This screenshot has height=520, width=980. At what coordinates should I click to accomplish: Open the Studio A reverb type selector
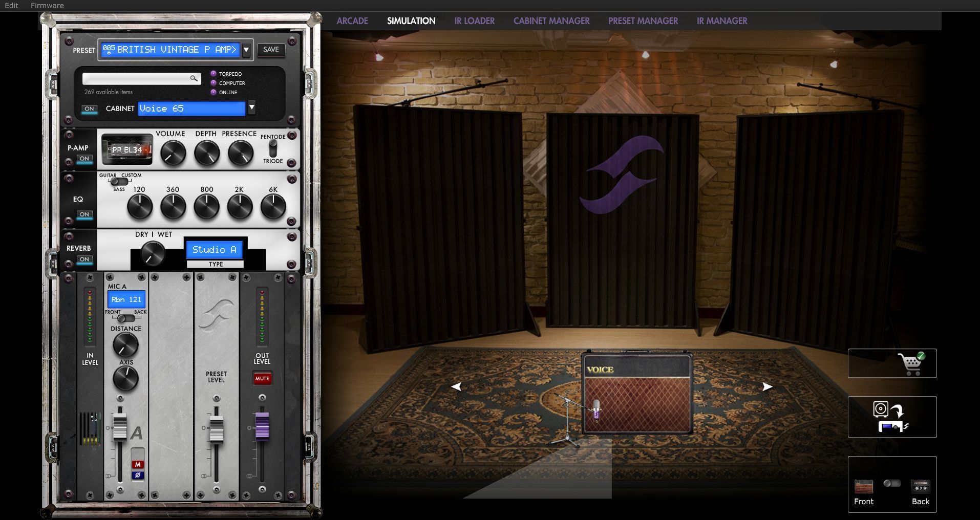(215, 250)
